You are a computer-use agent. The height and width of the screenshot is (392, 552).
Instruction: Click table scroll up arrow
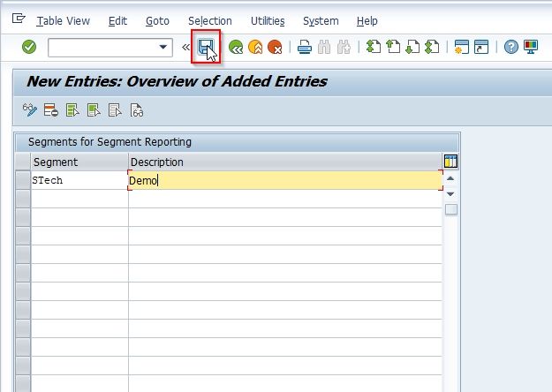[450, 178]
